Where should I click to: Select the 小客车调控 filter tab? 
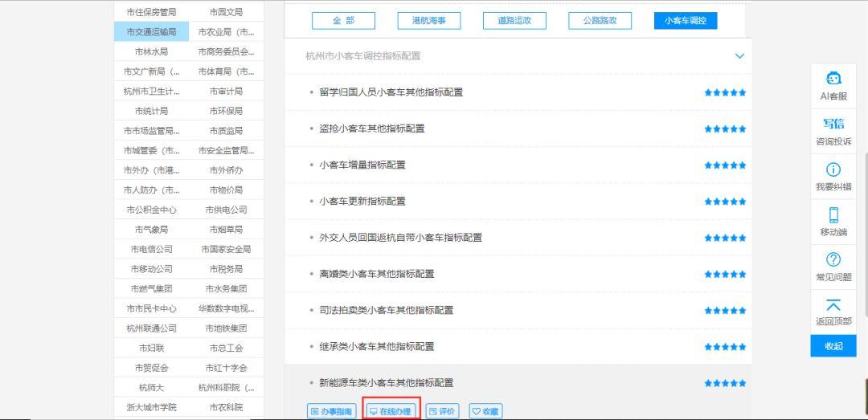[686, 21]
